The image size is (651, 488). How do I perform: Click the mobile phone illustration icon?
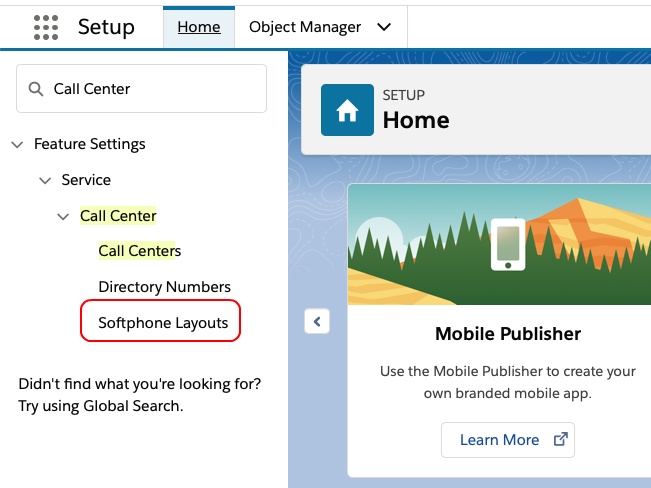508,244
